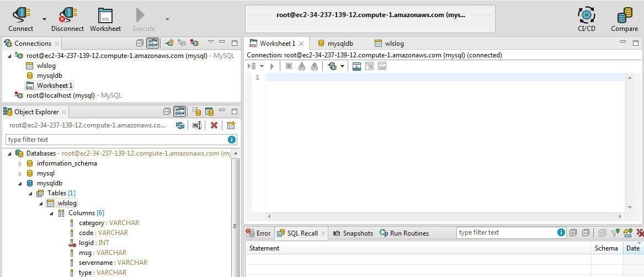
Task: Click the red X delete icon in Object Explorer
Action: click(x=214, y=125)
